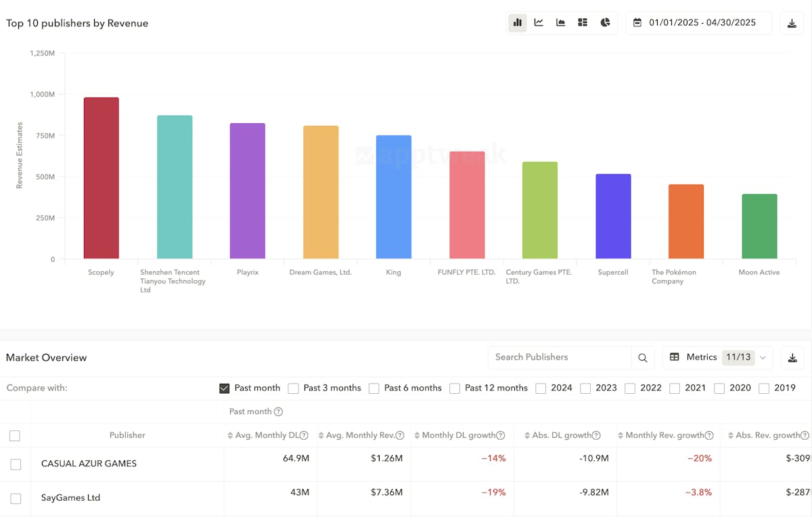
Task: Click the −20% Rev. growth value
Action: click(700, 458)
